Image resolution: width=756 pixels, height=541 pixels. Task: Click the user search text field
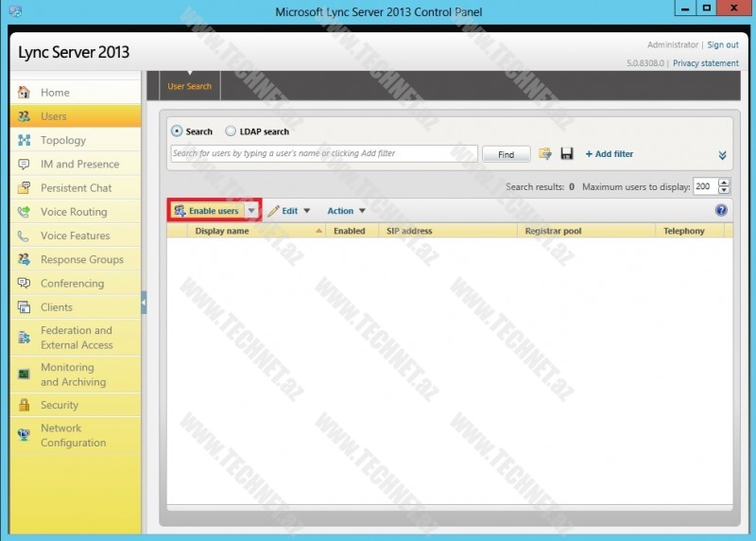pos(323,153)
